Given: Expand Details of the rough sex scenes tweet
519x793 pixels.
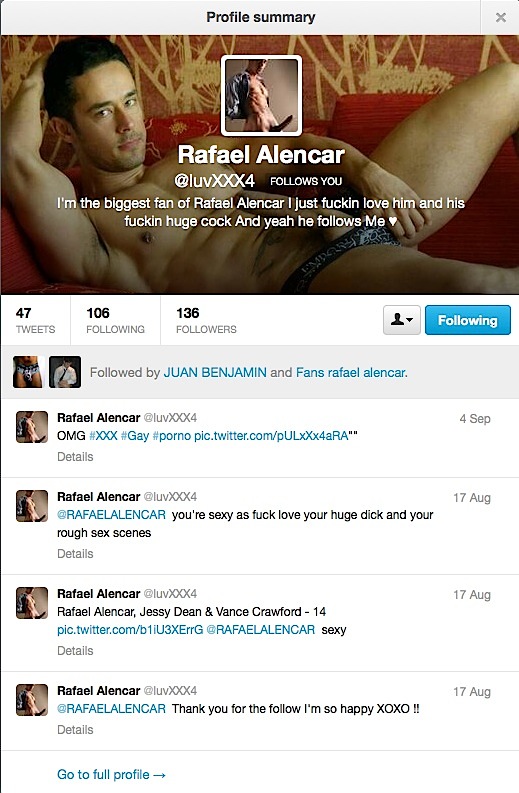Looking at the screenshot, I should click(75, 554).
